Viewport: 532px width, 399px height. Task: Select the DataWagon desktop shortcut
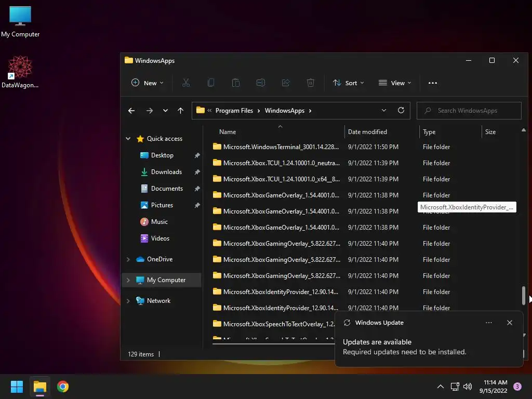click(20, 72)
